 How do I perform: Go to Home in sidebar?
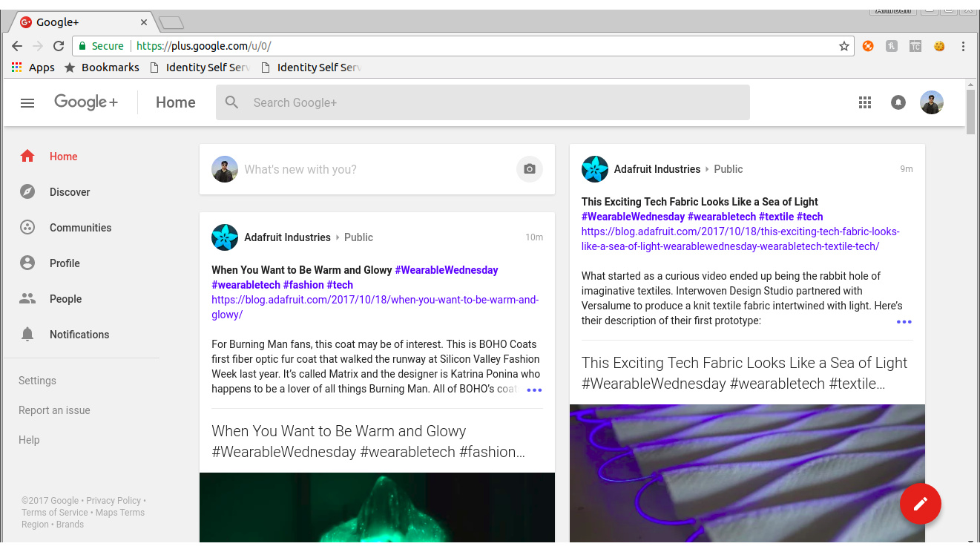point(64,157)
